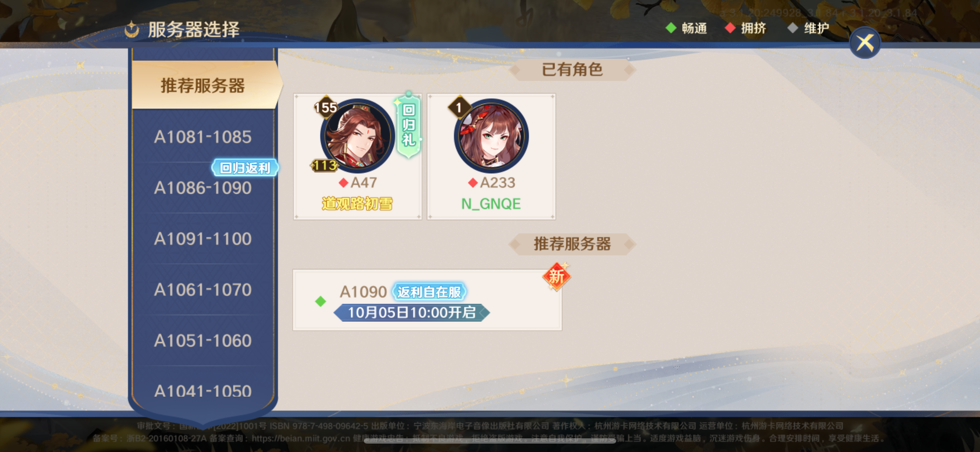Viewport: 980px width, 452px height.
Task: Close the server selection panel
Action: point(864,43)
